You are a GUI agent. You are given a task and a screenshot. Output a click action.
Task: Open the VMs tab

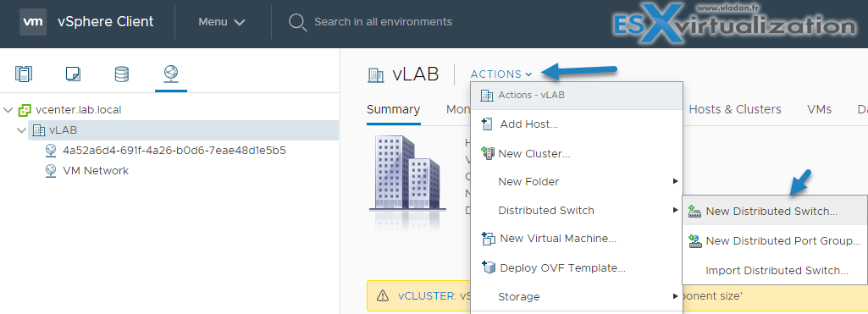click(x=819, y=109)
